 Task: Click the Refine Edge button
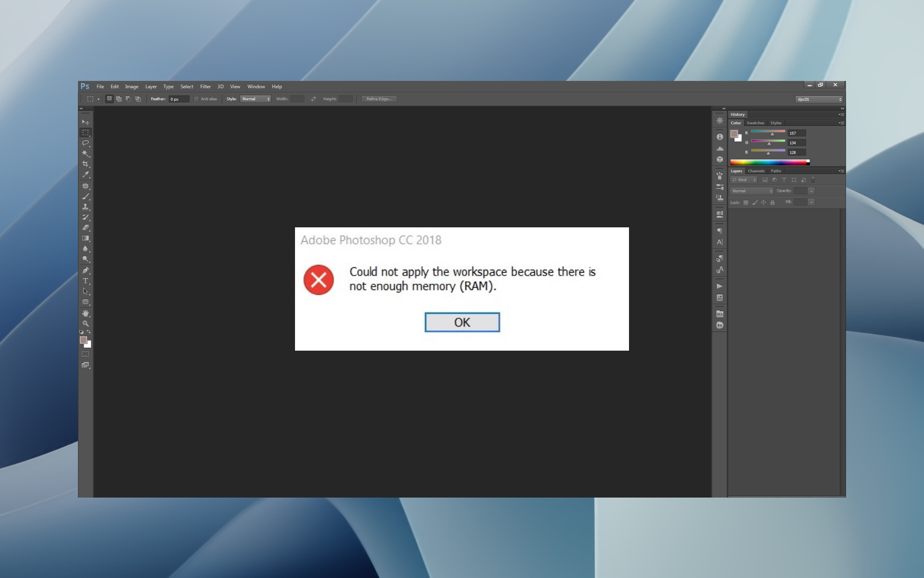pyautogui.click(x=379, y=99)
